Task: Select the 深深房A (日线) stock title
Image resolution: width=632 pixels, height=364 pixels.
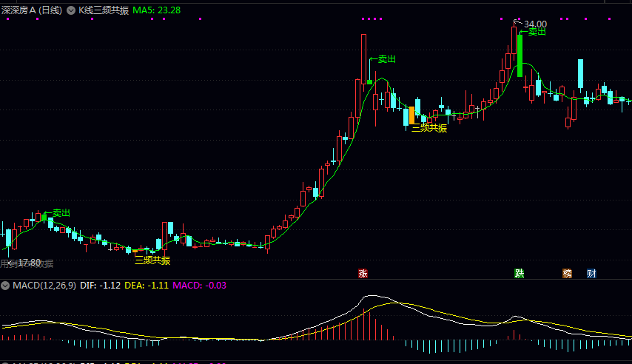Action: pos(32,10)
